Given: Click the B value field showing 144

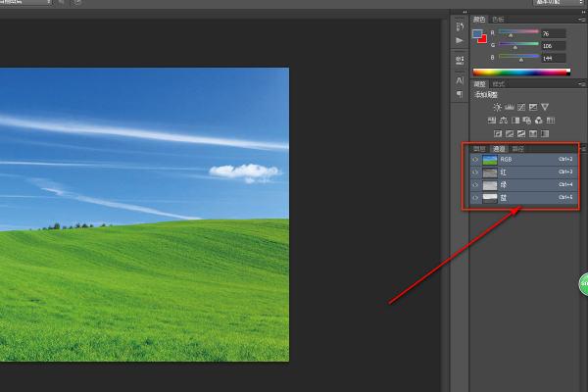Looking at the screenshot, I should point(553,59).
